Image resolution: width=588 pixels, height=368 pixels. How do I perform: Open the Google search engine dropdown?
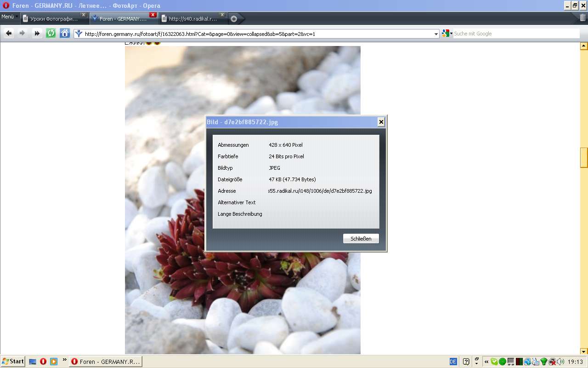tap(447, 34)
